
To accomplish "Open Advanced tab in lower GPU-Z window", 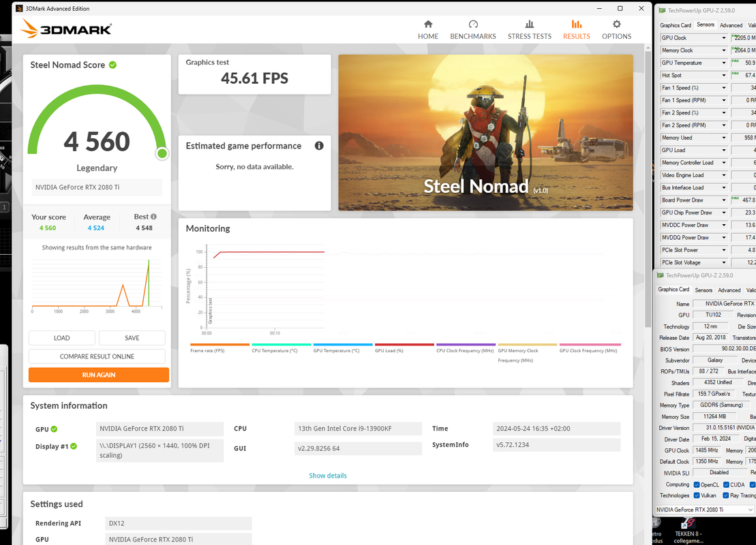I will coord(729,290).
